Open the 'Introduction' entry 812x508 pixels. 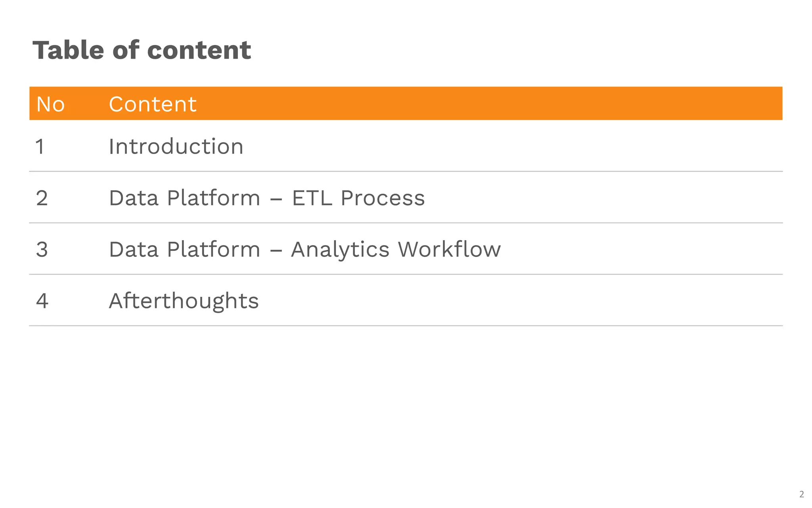pyautogui.click(x=176, y=146)
